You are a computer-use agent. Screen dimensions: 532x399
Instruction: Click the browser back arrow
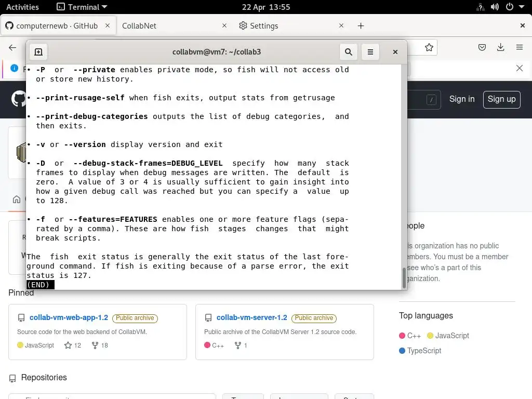click(12, 47)
